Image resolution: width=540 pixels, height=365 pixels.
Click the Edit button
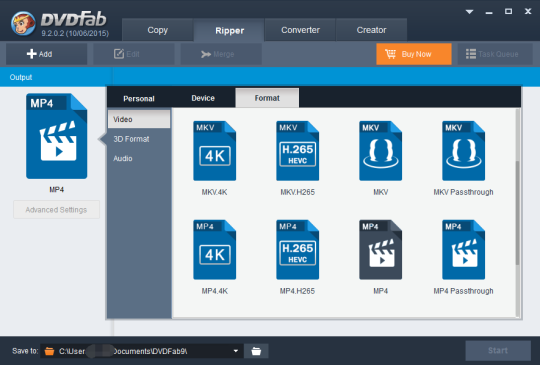134,54
